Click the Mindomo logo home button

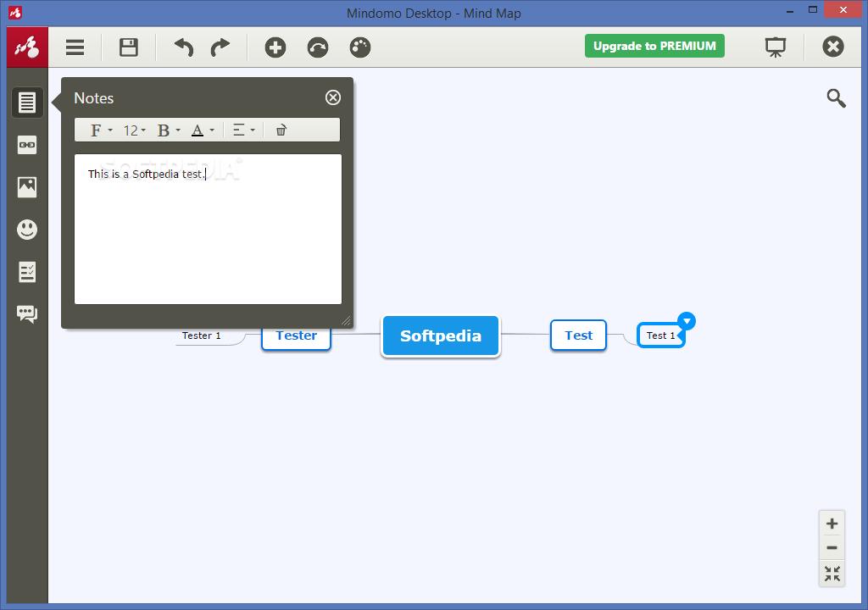28,47
